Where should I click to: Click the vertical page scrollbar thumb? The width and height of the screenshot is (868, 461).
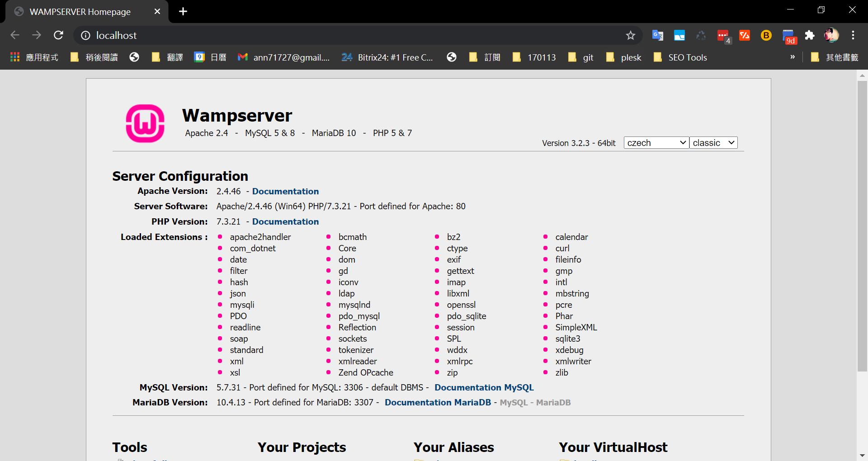pos(862,226)
